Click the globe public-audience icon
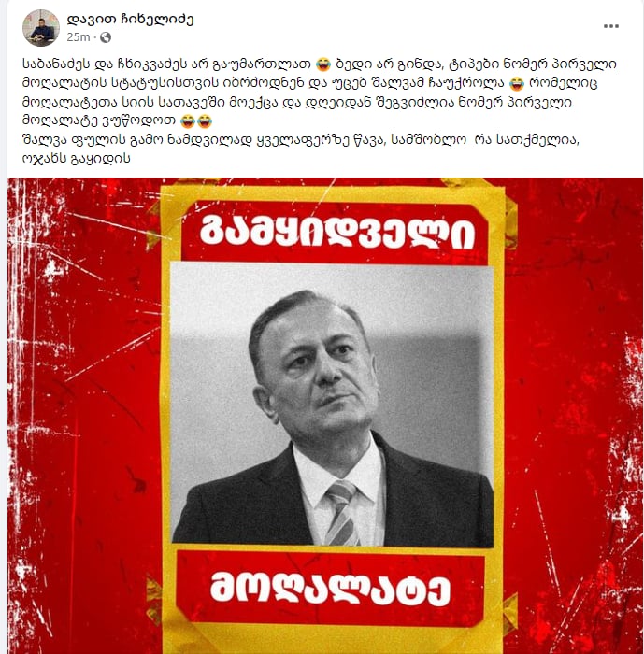 106,37
